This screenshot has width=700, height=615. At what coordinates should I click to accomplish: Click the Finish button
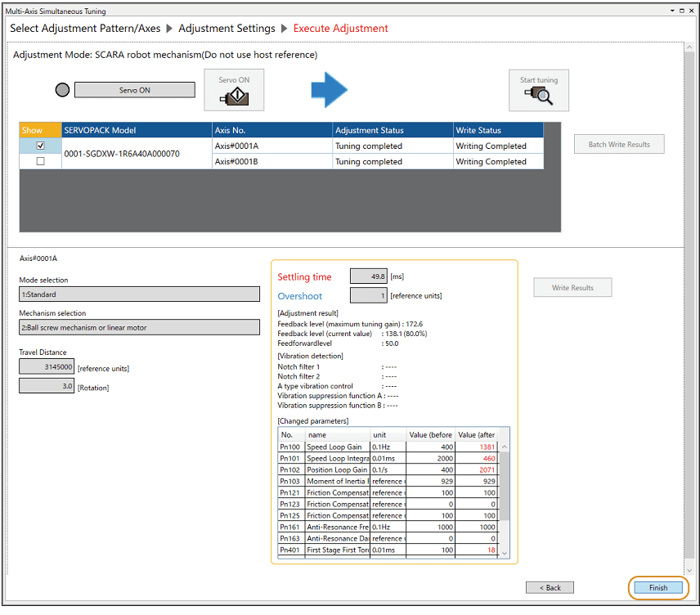657,587
